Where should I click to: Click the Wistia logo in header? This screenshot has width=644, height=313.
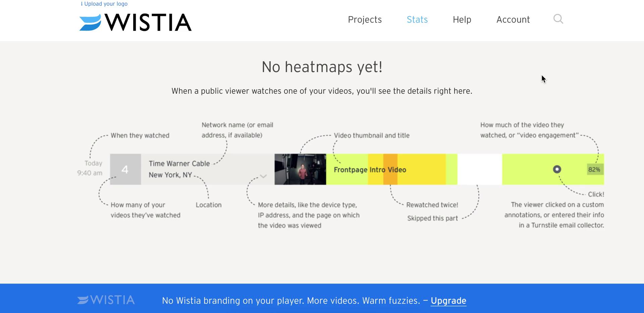click(x=136, y=22)
